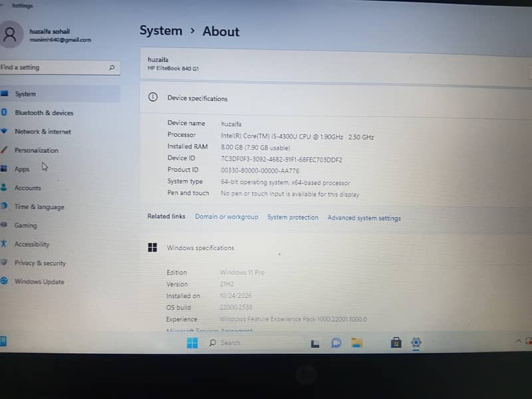Click the Bluetooth icon in sidebar

(x=4, y=112)
